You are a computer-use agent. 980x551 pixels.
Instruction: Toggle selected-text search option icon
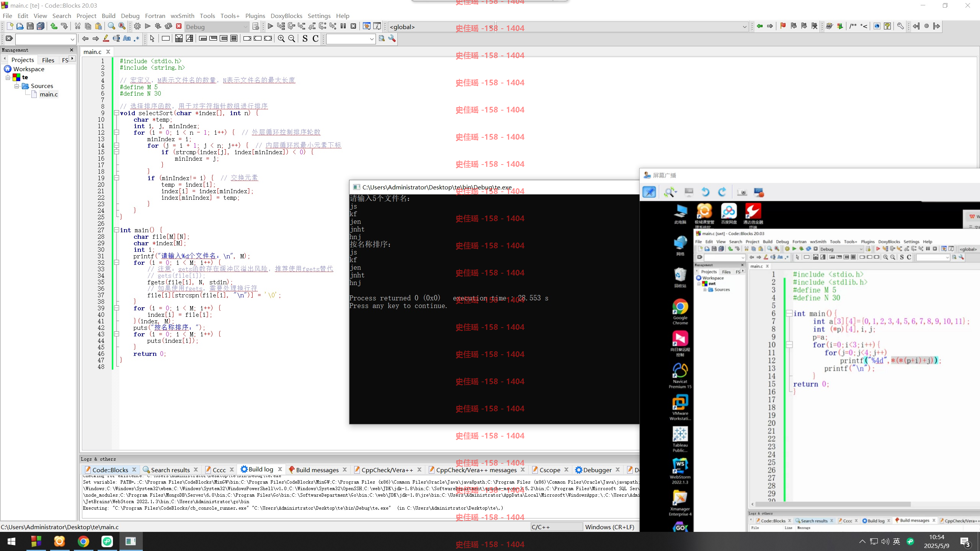click(116, 39)
